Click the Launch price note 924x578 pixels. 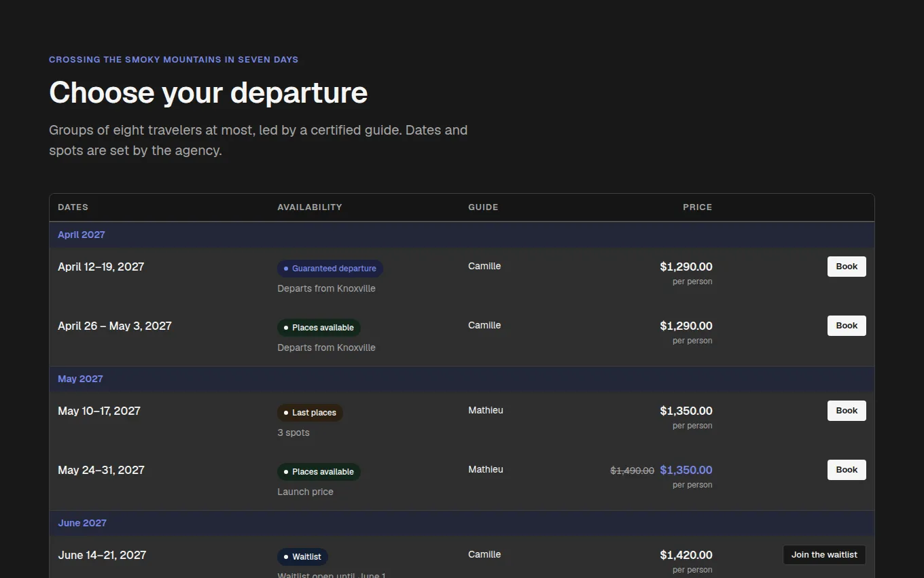pyautogui.click(x=305, y=492)
